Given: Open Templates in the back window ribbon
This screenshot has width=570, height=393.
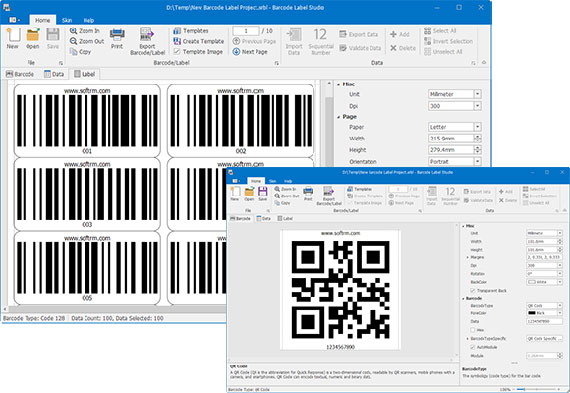Looking at the screenshot, I should tap(191, 31).
